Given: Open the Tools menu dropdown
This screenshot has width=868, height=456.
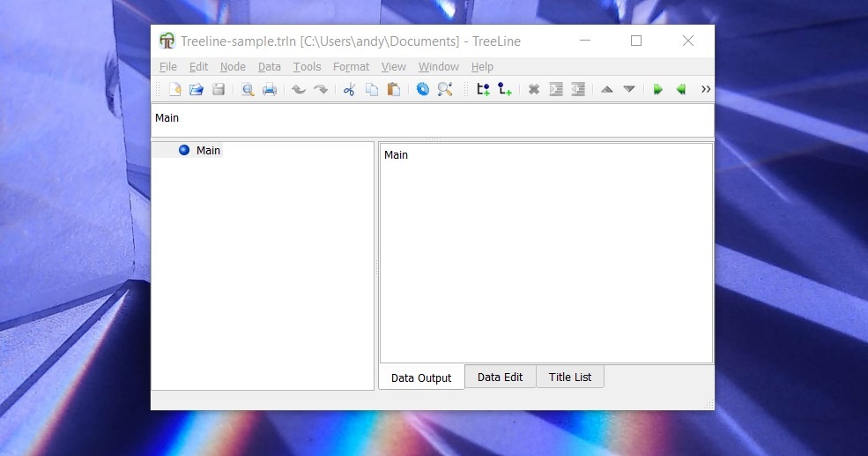Looking at the screenshot, I should coord(307,67).
